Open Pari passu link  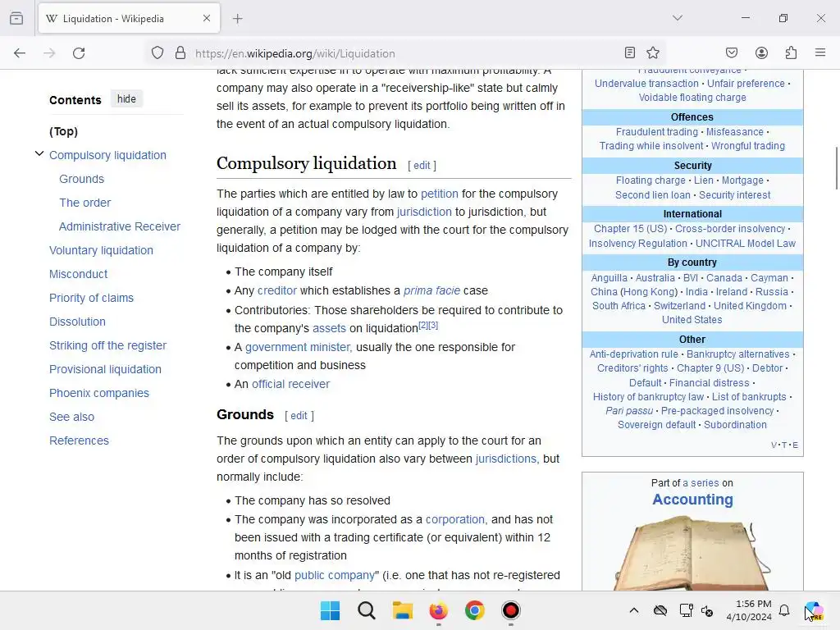(x=629, y=411)
